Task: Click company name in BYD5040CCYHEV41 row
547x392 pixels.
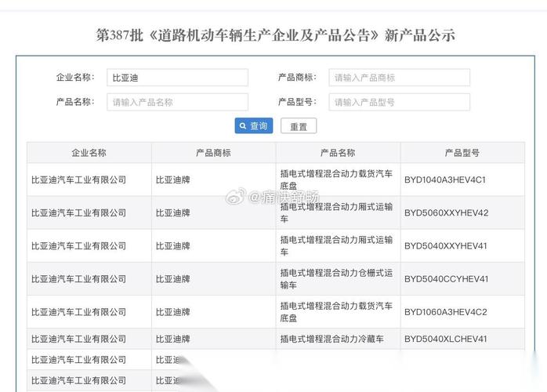Action: (x=78, y=279)
